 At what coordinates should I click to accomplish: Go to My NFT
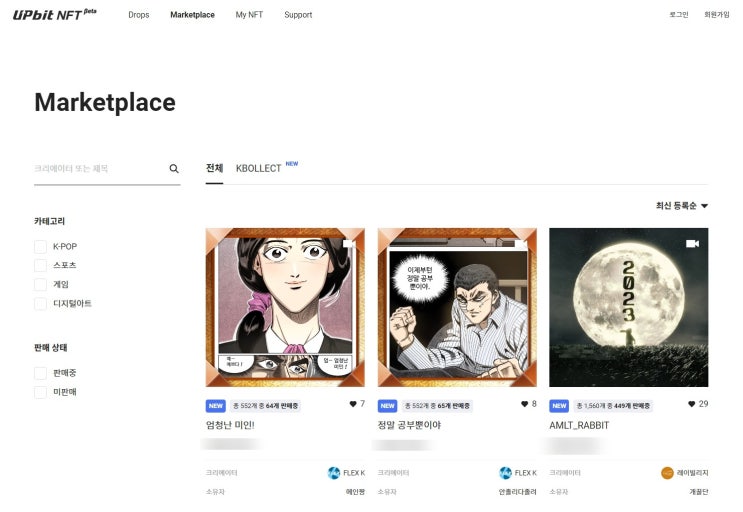point(249,15)
